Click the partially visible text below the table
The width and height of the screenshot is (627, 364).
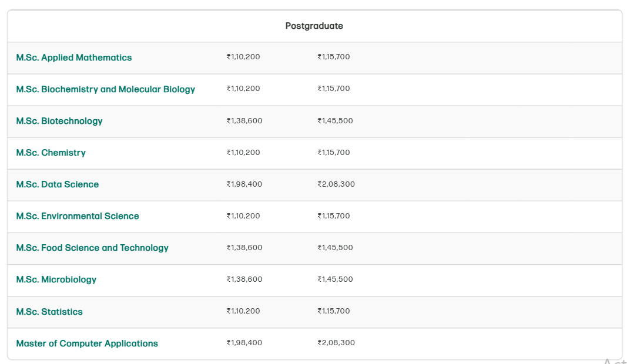[x=612, y=360]
